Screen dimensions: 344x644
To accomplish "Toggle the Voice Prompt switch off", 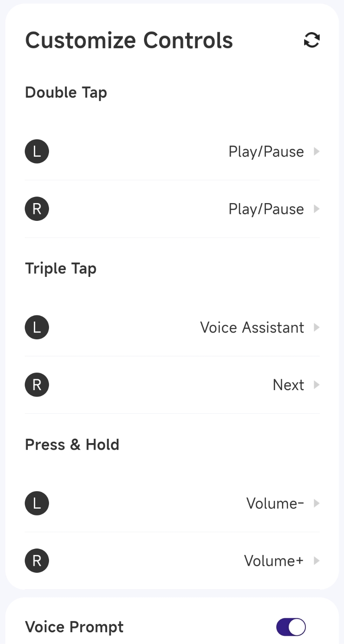I will 291,627.
